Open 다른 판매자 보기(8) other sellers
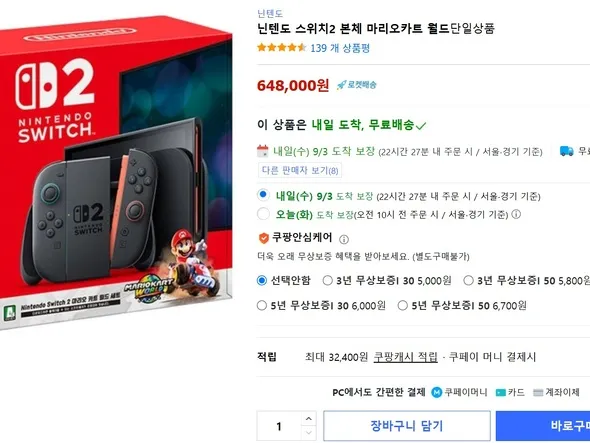The image size is (590, 443). 300,171
